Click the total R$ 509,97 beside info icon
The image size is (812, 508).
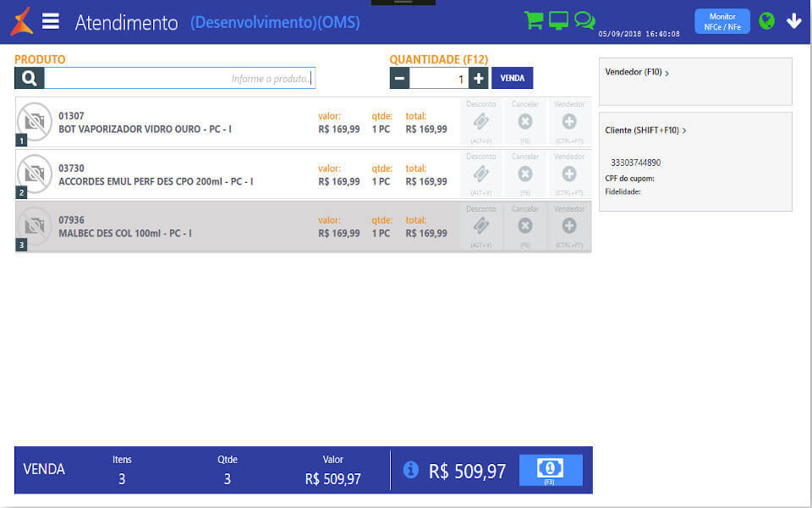[x=467, y=472]
